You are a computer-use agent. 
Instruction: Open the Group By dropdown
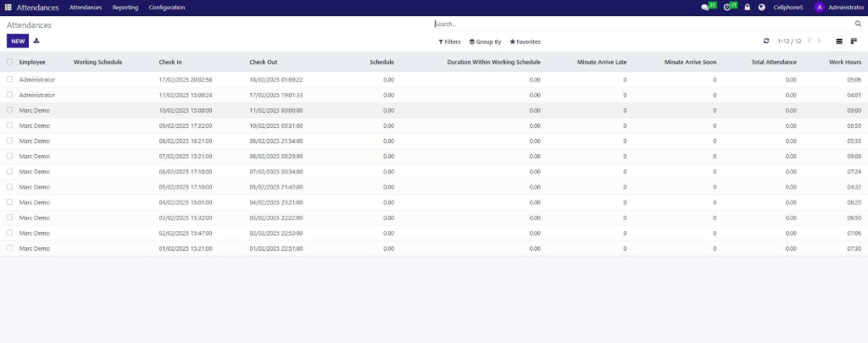tap(485, 41)
